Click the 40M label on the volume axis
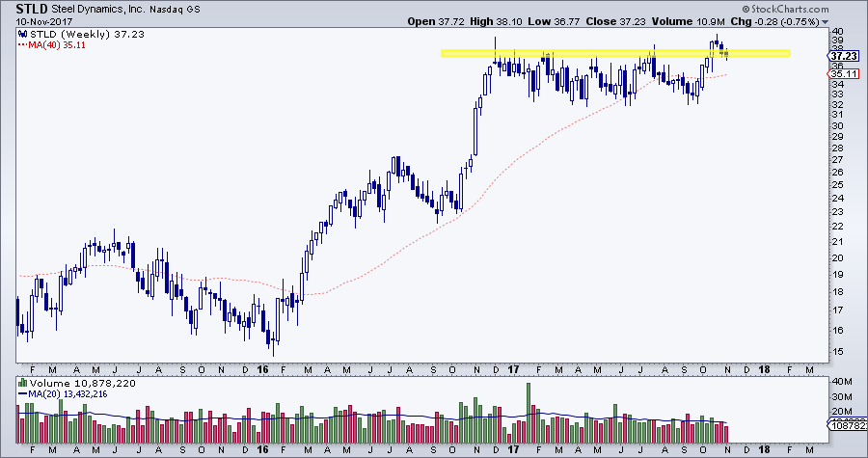868x458 pixels. [840, 382]
